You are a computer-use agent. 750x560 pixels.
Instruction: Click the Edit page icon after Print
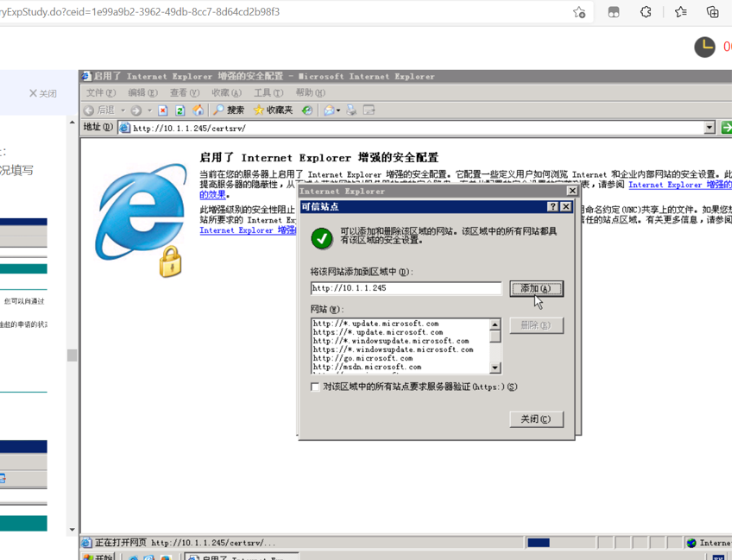click(x=369, y=110)
